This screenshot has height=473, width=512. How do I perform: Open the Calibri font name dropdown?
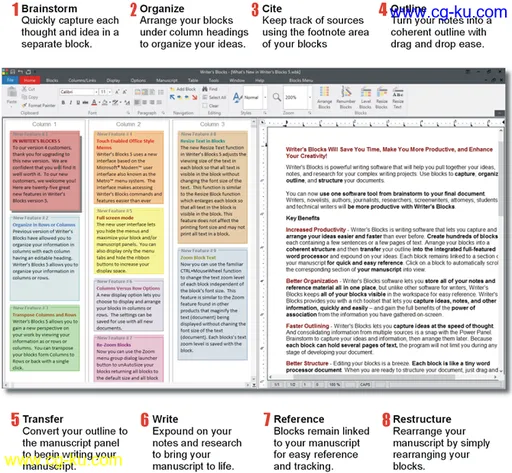[96, 92]
